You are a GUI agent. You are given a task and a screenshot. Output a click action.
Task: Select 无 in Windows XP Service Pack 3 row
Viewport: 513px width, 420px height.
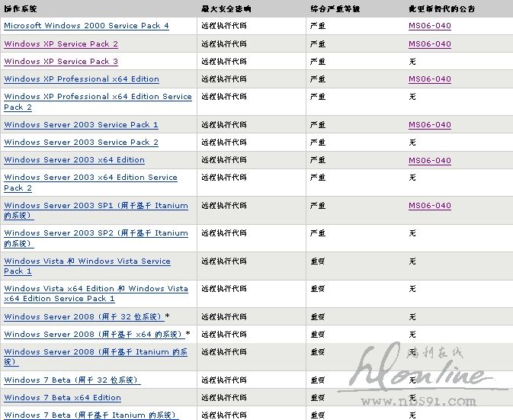coord(412,62)
